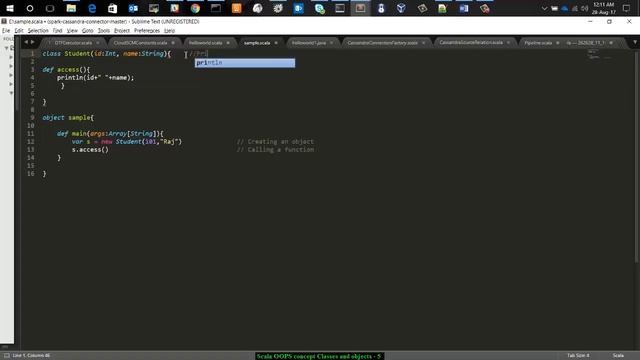Switch to the CassandraSourceRelation.scala tab
Image resolution: width=640 pixels, height=360 pixels.
(x=471, y=42)
